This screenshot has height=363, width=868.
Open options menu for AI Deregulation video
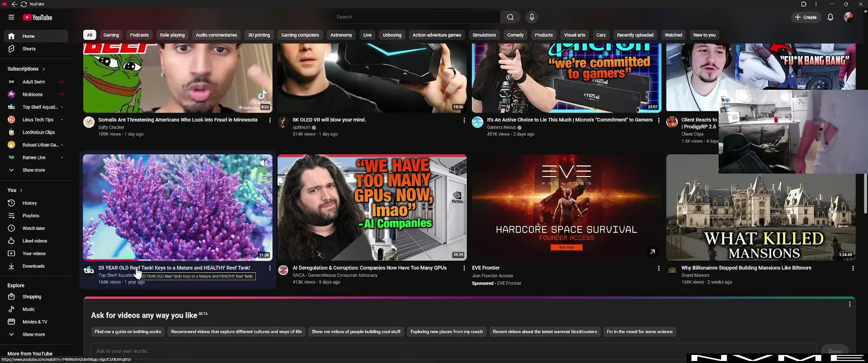(464, 268)
